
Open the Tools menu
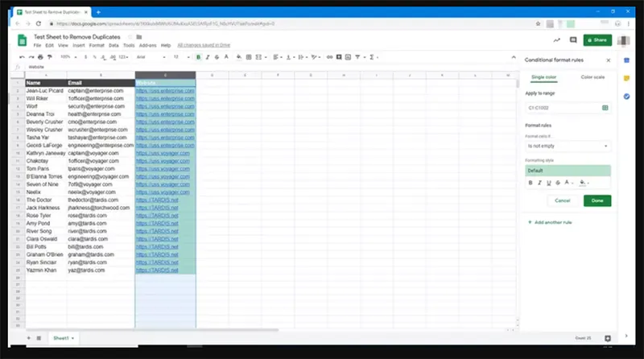coord(129,45)
